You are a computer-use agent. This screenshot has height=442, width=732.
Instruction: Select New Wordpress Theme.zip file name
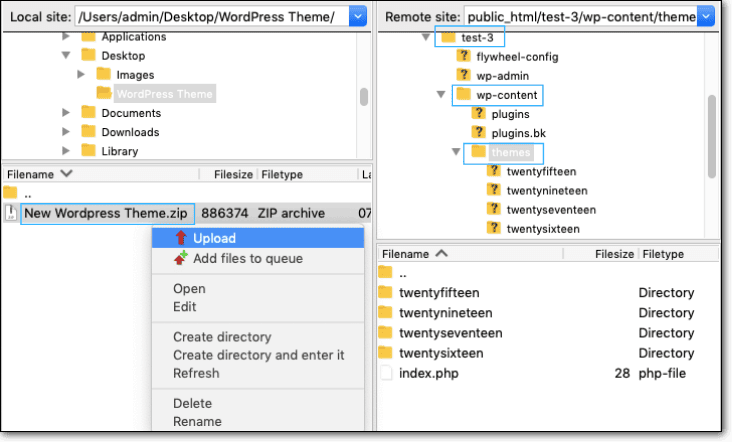106,213
